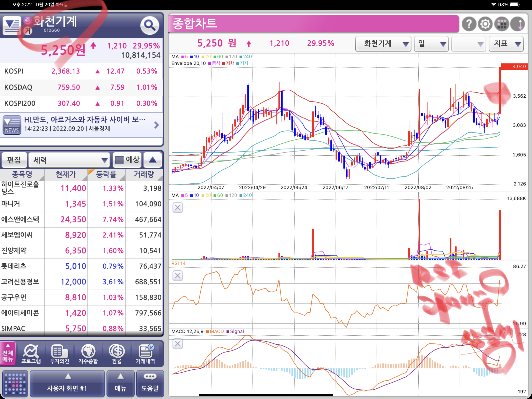The width and height of the screenshot is (532, 399).
Task: Click the 종합차트 title bar
Action: (314, 24)
